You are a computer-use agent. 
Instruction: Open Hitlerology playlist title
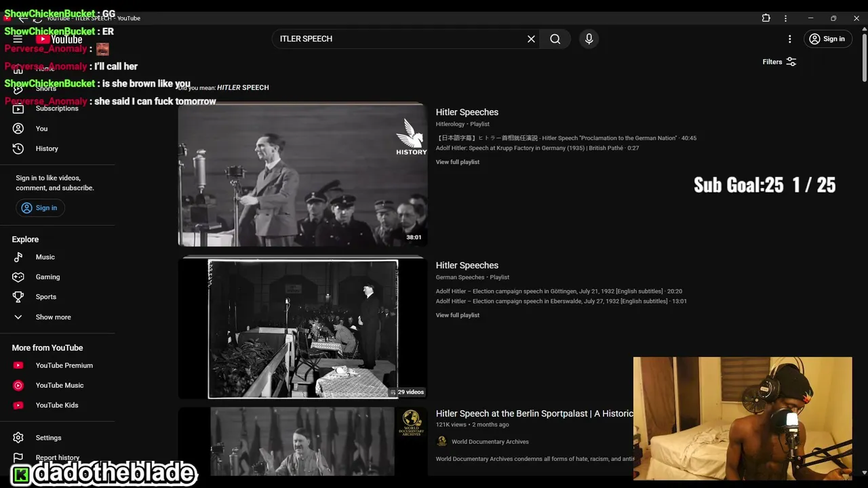tap(467, 113)
